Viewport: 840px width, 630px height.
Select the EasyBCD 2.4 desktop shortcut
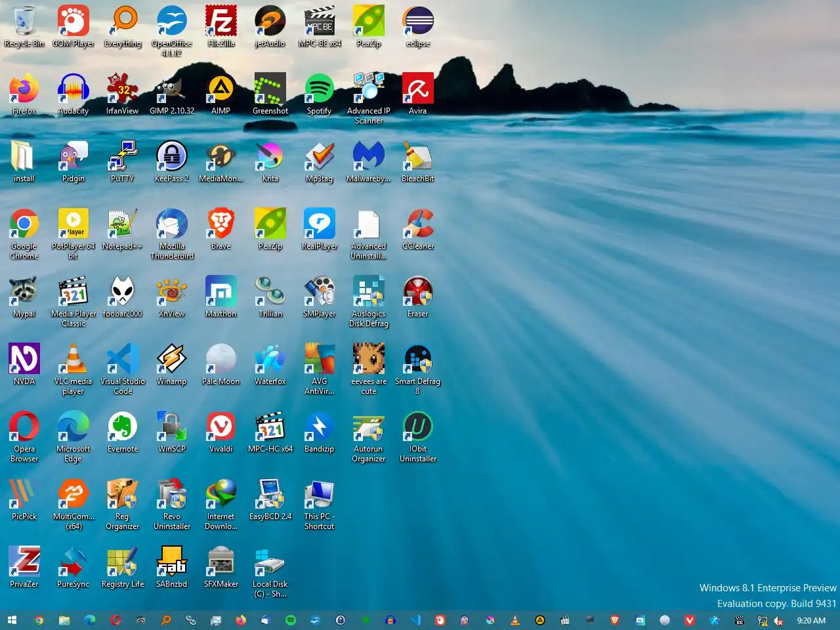tap(270, 501)
